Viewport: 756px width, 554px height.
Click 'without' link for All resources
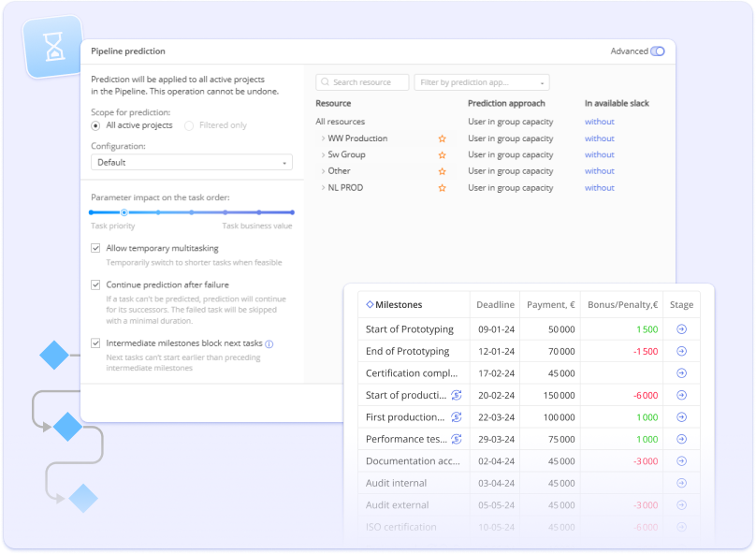600,122
